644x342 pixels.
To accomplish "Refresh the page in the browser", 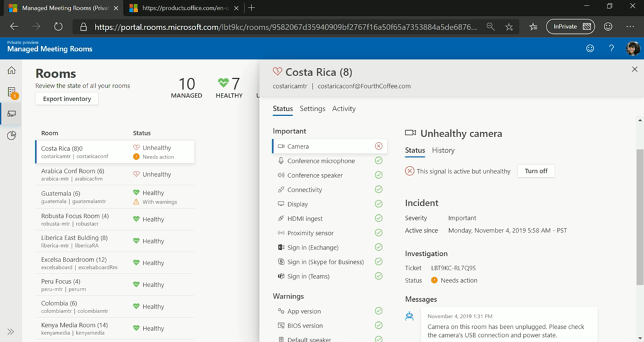I will [58, 27].
